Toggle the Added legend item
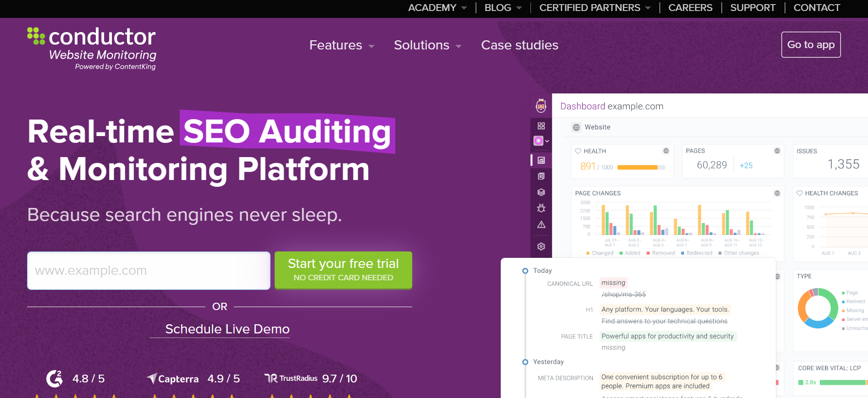This screenshot has height=398, width=868. coord(630,253)
